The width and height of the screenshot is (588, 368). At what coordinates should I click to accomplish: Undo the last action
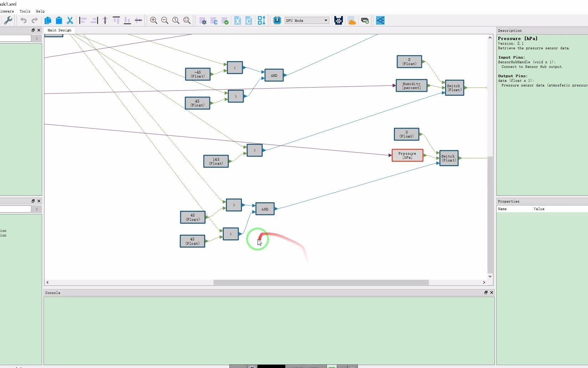click(x=24, y=20)
